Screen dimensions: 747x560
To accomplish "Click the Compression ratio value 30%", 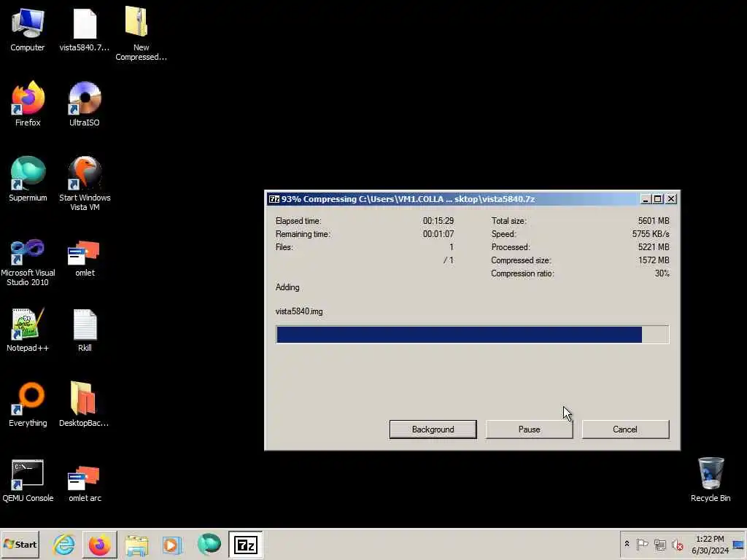I will [x=662, y=273].
